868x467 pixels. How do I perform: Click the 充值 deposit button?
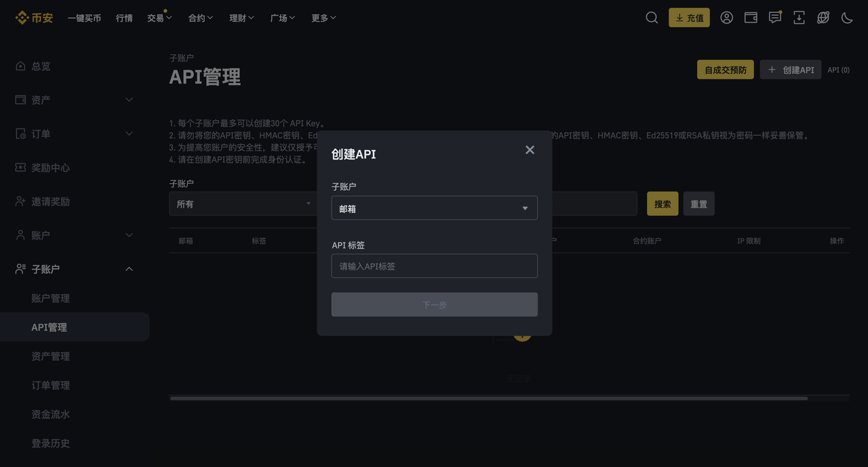pyautogui.click(x=689, y=18)
